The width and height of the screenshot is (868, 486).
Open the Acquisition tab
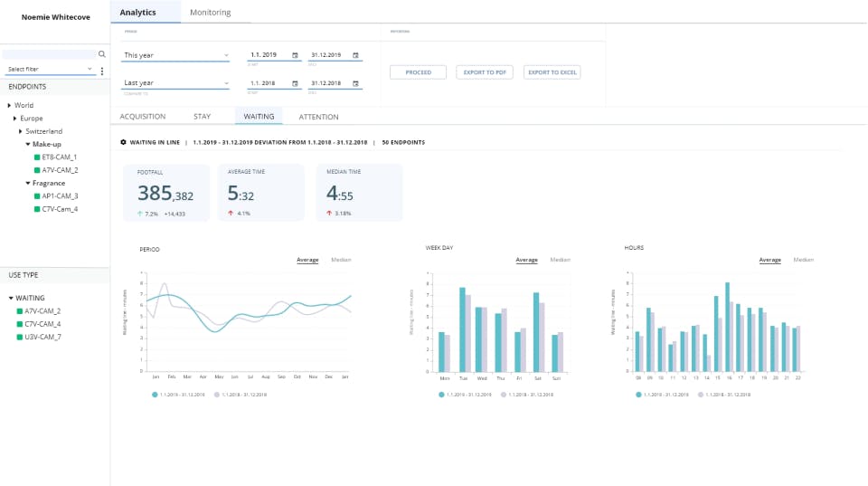(143, 117)
